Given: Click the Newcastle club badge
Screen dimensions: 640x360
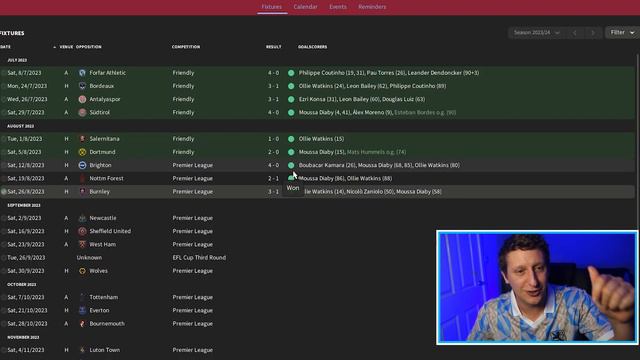Looking at the screenshot, I should pyautogui.click(x=82, y=218).
